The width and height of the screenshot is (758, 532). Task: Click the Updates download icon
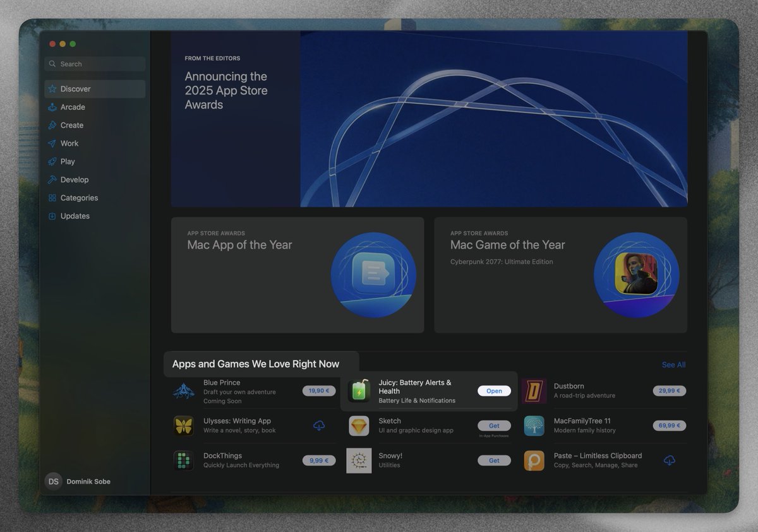(52, 216)
